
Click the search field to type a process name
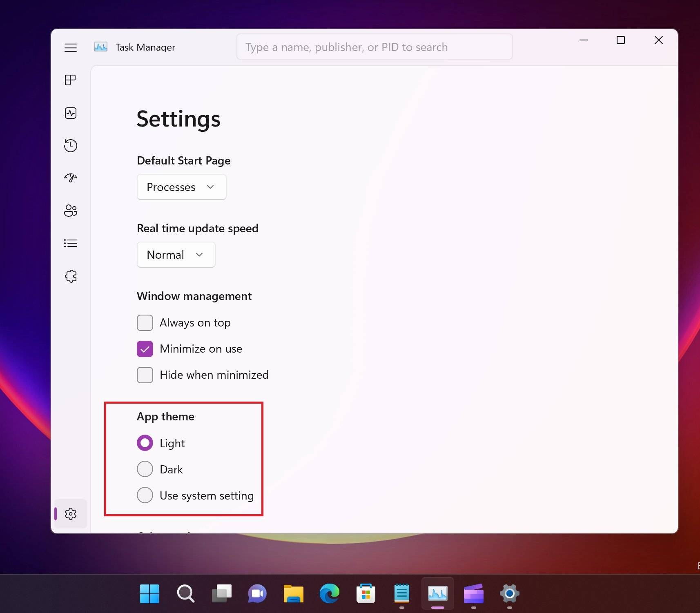point(374,47)
